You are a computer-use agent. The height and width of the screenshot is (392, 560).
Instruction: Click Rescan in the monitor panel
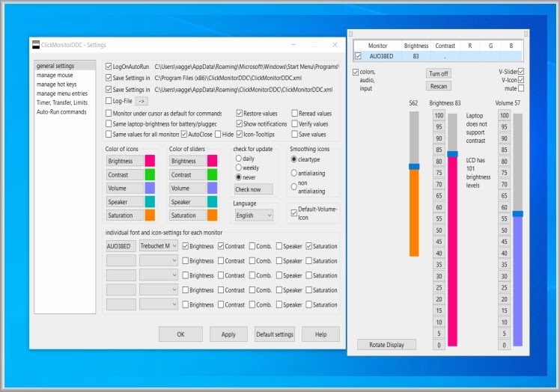439,86
